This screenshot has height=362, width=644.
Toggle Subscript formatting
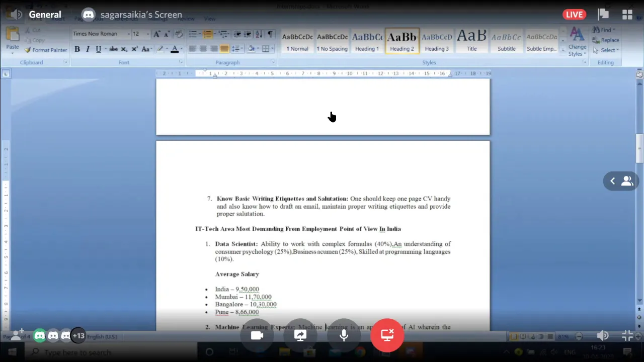tap(124, 49)
